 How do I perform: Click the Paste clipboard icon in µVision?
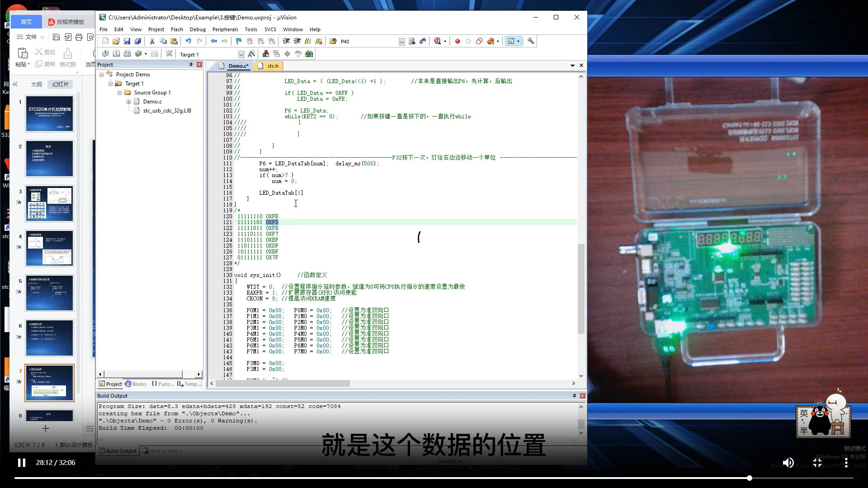[x=174, y=41]
